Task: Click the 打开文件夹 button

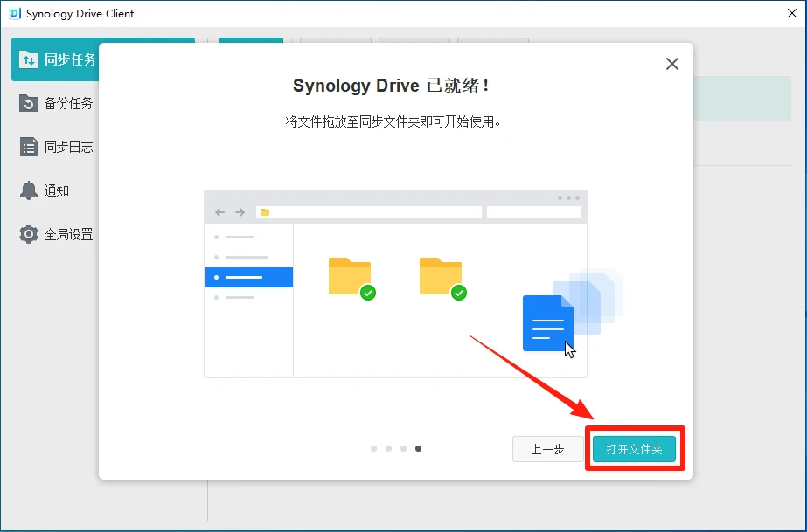Action: (x=634, y=449)
